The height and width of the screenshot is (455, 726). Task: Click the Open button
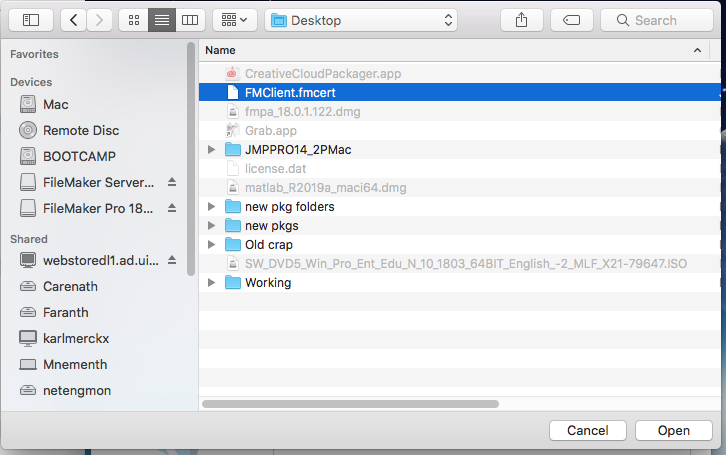(x=674, y=430)
